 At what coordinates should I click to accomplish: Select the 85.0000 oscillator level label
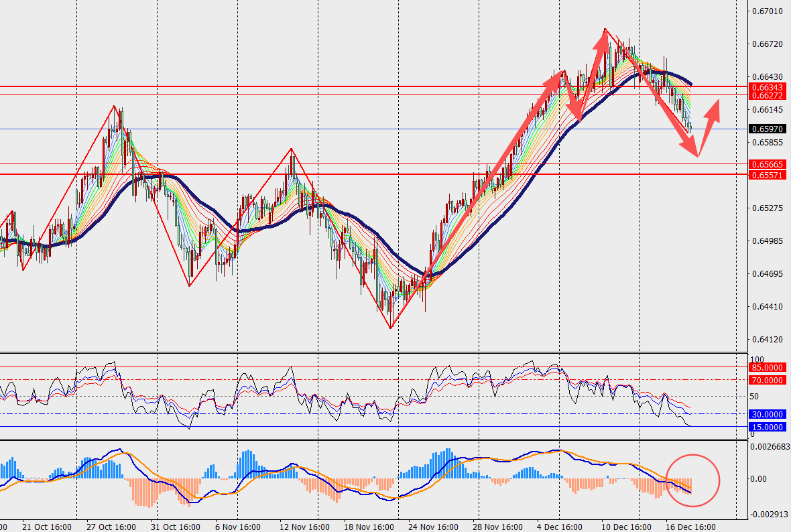pyautogui.click(x=768, y=367)
